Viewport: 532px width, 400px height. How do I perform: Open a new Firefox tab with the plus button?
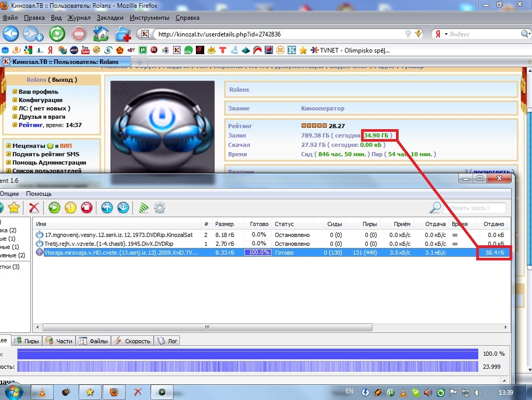point(140,62)
